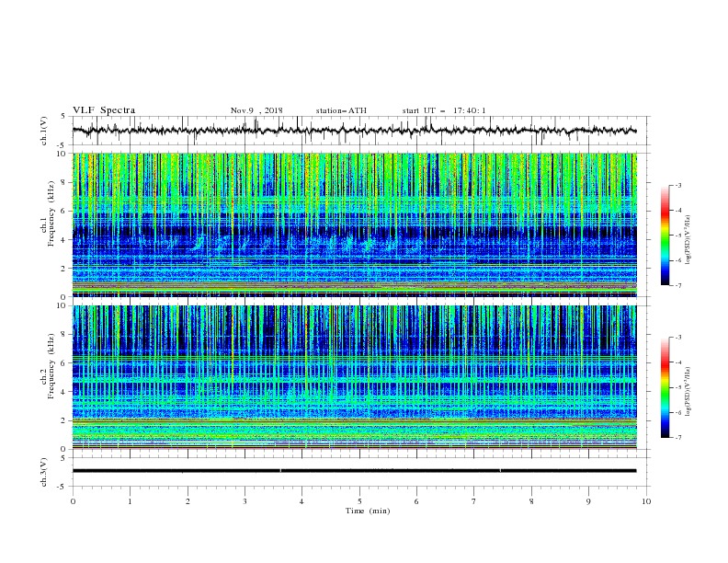Click the "2" minute tick on time axis

pos(188,501)
